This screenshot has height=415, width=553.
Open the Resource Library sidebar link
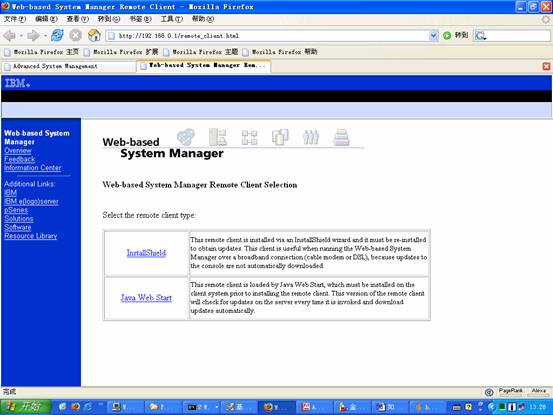tap(31, 236)
